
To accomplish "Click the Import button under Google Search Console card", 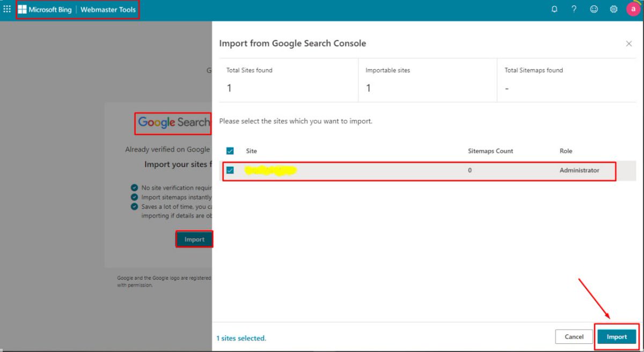I will tap(194, 239).
